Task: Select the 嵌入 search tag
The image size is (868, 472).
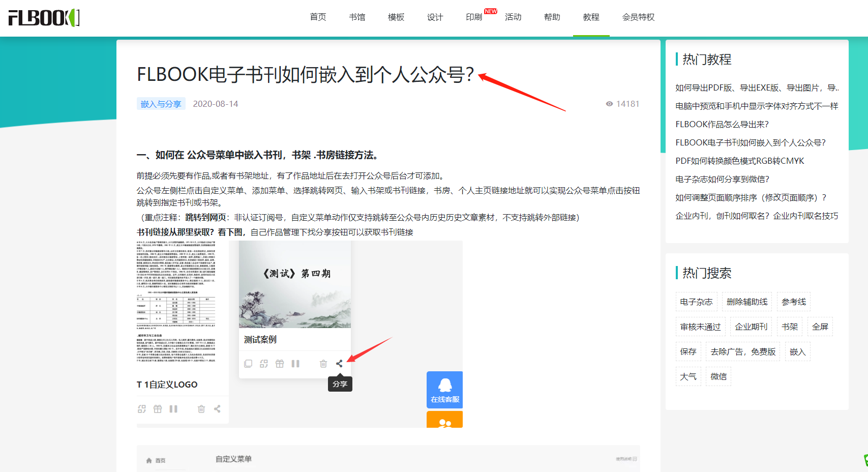Action: pyautogui.click(x=798, y=351)
